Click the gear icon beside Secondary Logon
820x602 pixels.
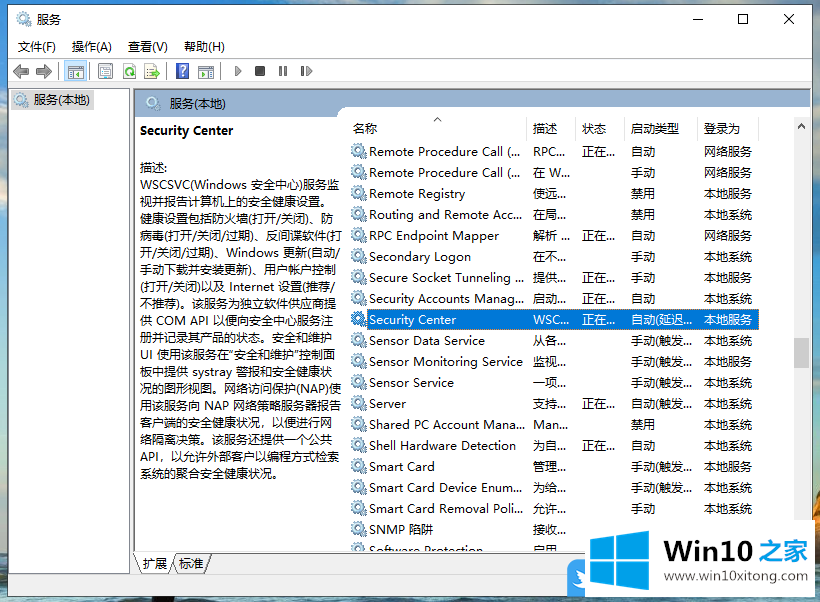(x=358, y=256)
